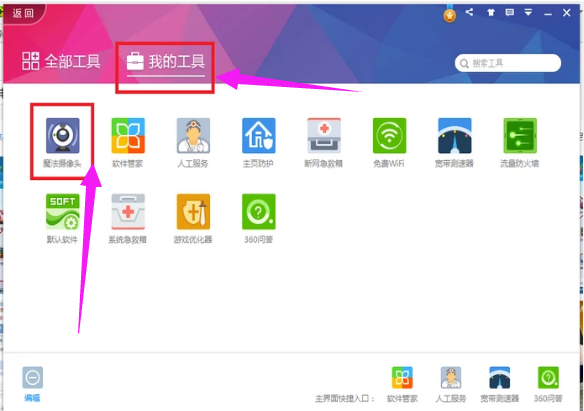Open the skin (shirt) icon in title bar
584x411 pixels.
(x=491, y=13)
